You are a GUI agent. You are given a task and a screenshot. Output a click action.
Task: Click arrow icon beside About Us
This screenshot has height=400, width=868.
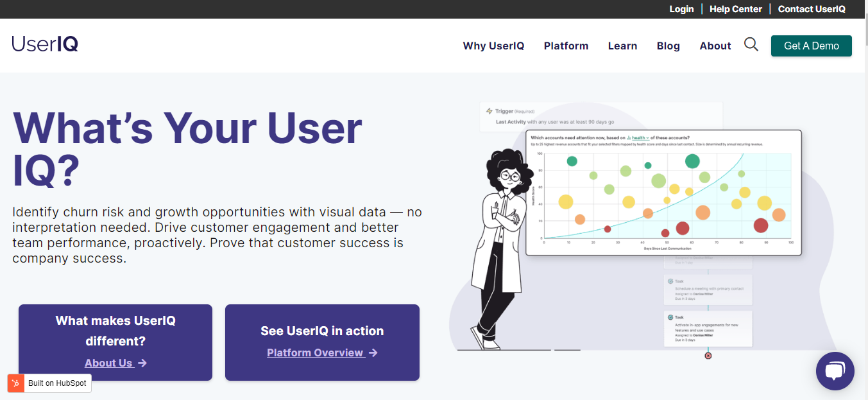click(x=142, y=363)
